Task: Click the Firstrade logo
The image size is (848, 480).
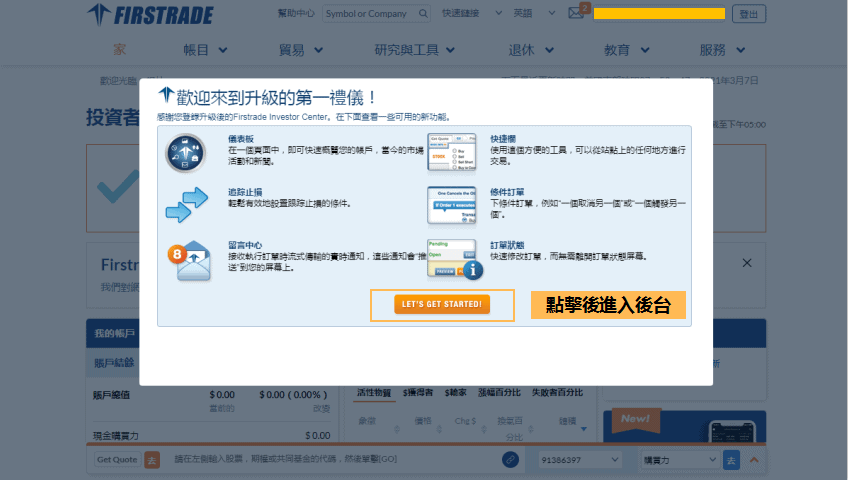Action: [150, 15]
